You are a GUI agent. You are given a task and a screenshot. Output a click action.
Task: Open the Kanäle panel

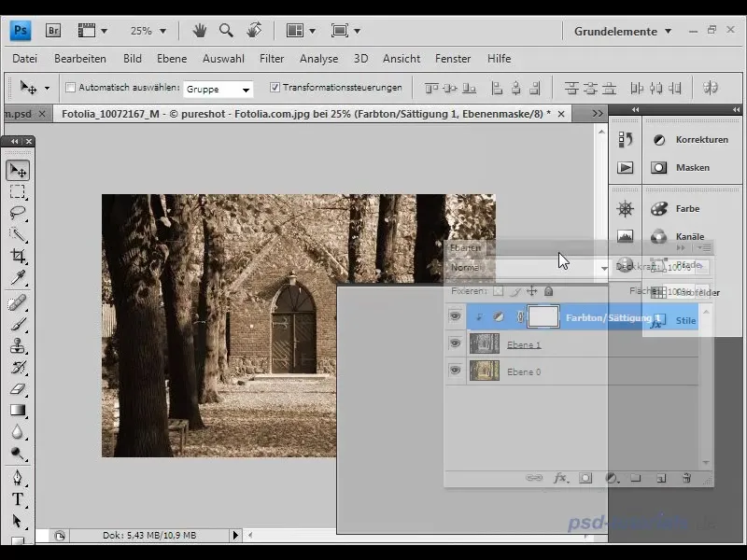point(692,236)
